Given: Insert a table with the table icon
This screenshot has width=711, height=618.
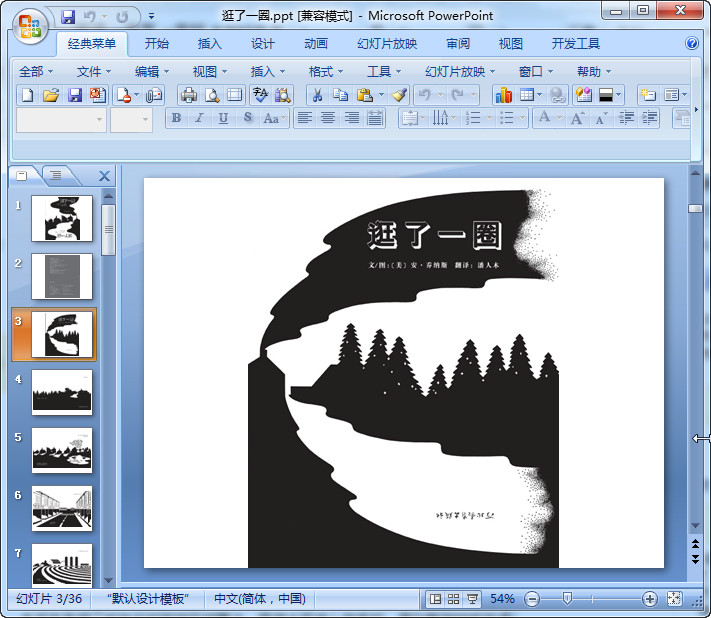Looking at the screenshot, I should point(526,95).
